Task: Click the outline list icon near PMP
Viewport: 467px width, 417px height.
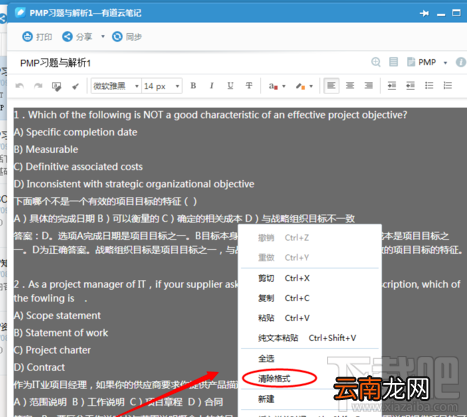Action: click(x=394, y=62)
